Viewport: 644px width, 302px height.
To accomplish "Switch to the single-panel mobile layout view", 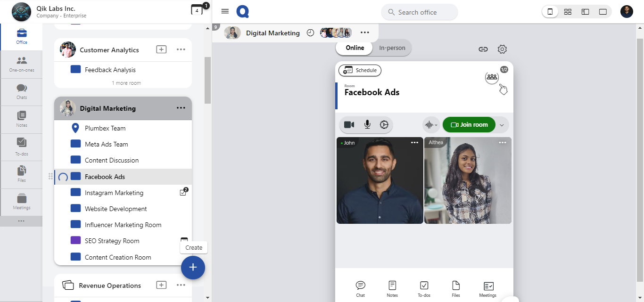I will (550, 12).
